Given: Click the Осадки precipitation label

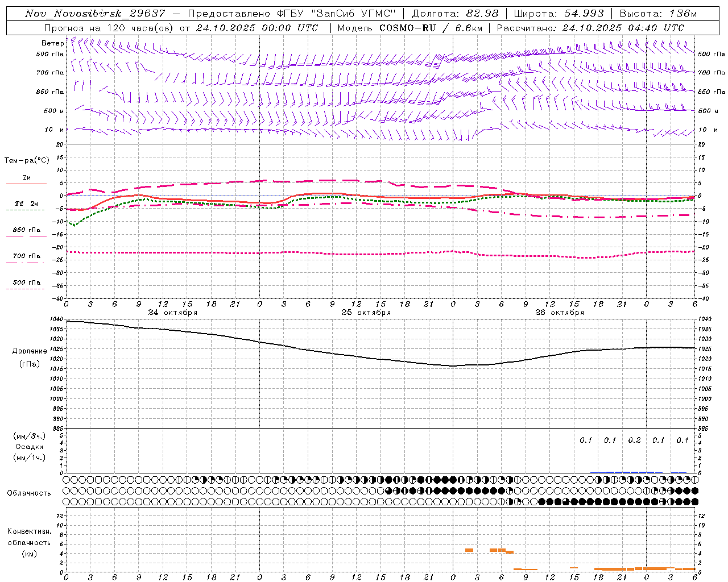Looking at the screenshot, I should (x=30, y=447).
